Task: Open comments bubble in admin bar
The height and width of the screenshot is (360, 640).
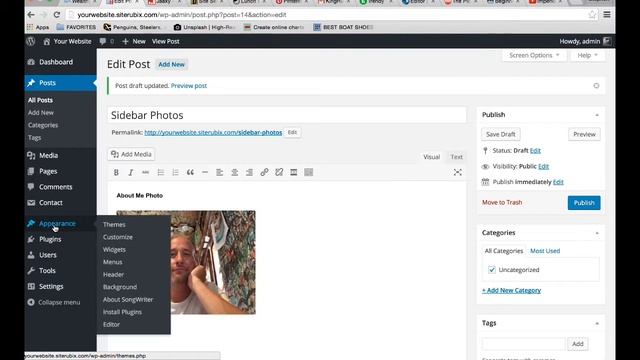Action: [x=107, y=41]
